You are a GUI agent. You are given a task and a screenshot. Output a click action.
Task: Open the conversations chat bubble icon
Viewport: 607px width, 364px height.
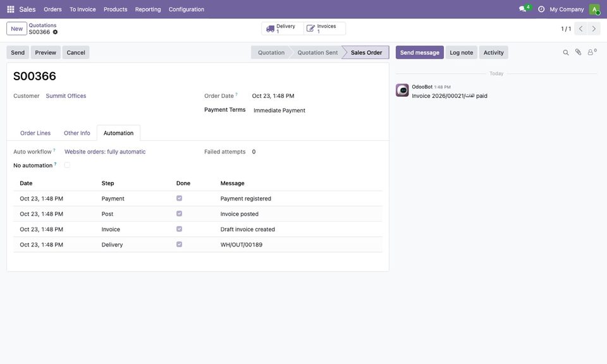pos(524,9)
